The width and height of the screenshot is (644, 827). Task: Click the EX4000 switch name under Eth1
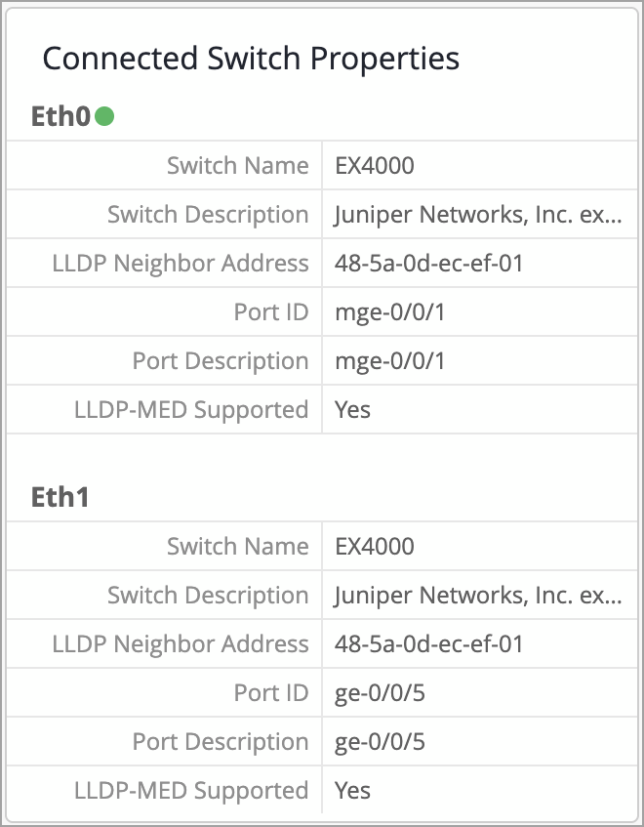374,547
